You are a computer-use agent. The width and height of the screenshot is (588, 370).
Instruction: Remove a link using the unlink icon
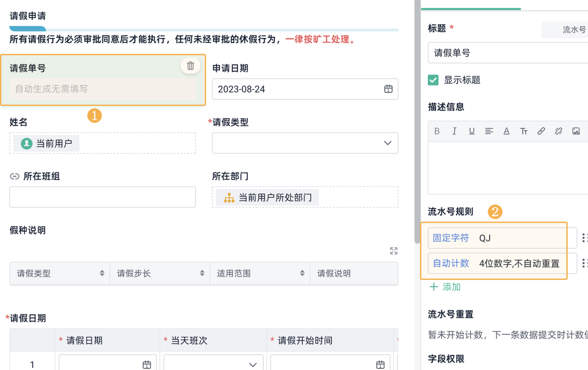tap(558, 131)
